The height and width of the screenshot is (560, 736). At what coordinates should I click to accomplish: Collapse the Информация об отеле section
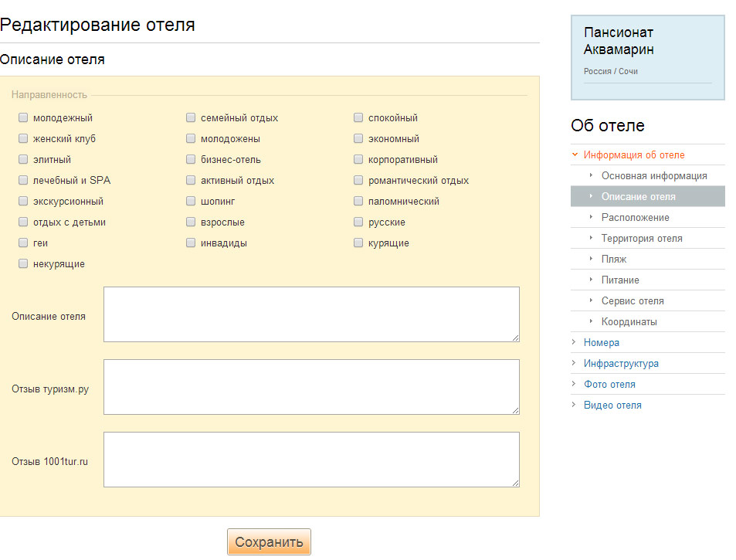pyautogui.click(x=575, y=154)
